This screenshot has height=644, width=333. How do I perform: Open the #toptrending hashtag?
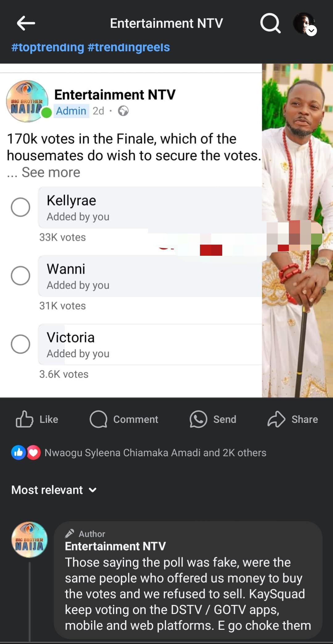pos(48,47)
